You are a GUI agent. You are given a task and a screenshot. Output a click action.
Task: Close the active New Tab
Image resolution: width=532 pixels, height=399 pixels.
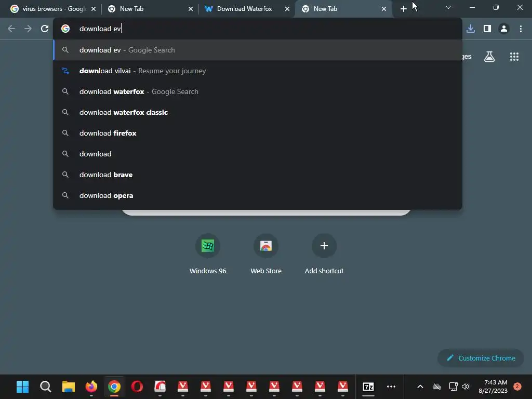click(384, 9)
